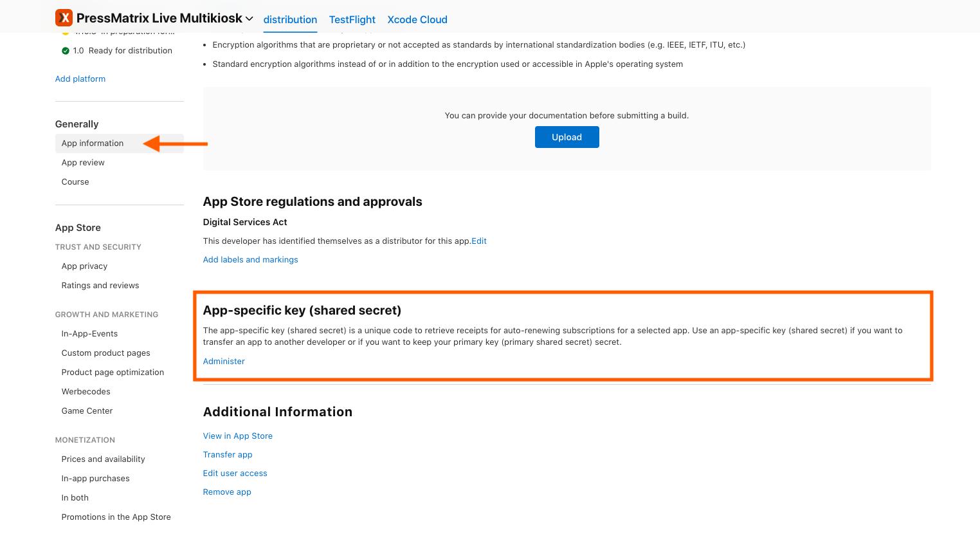Go to Product page optimization
This screenshot has height=543, width=980.
pos(113,373)
